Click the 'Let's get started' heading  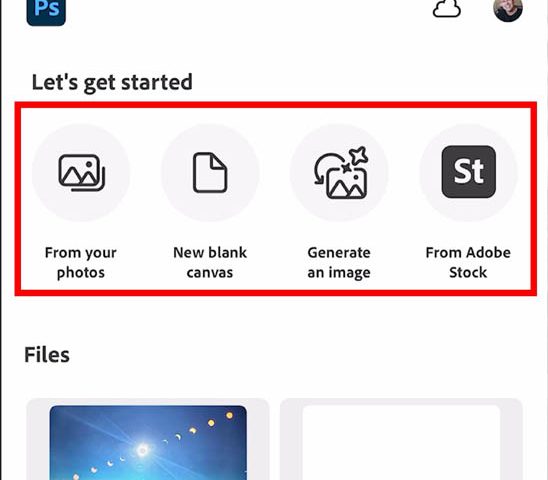(x=112, y=83)
